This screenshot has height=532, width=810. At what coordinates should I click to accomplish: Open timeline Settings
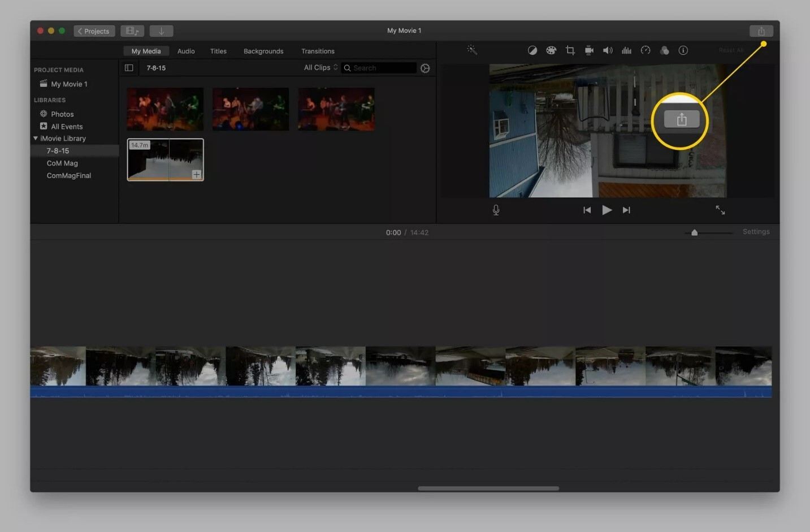coord(756,232)
